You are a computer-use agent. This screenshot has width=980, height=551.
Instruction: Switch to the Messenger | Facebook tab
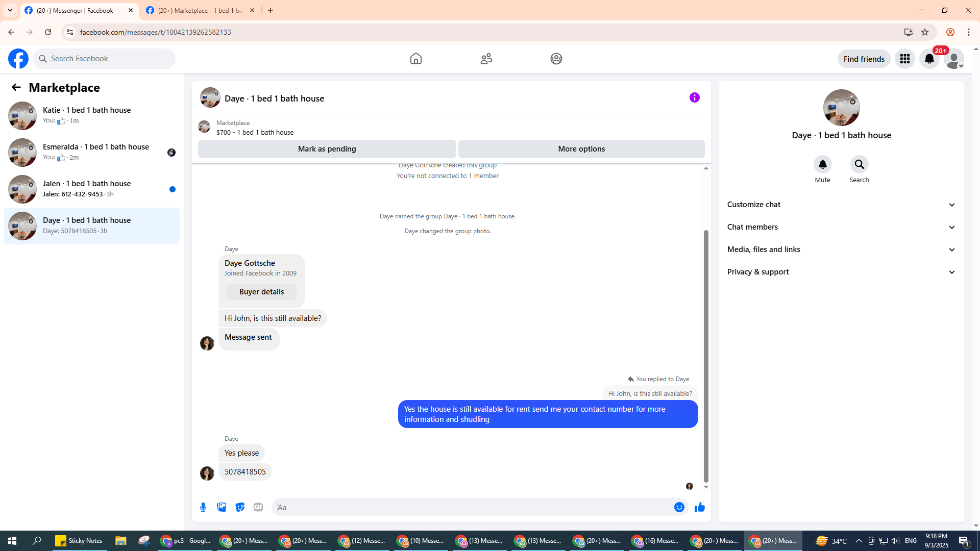(79, 10)
